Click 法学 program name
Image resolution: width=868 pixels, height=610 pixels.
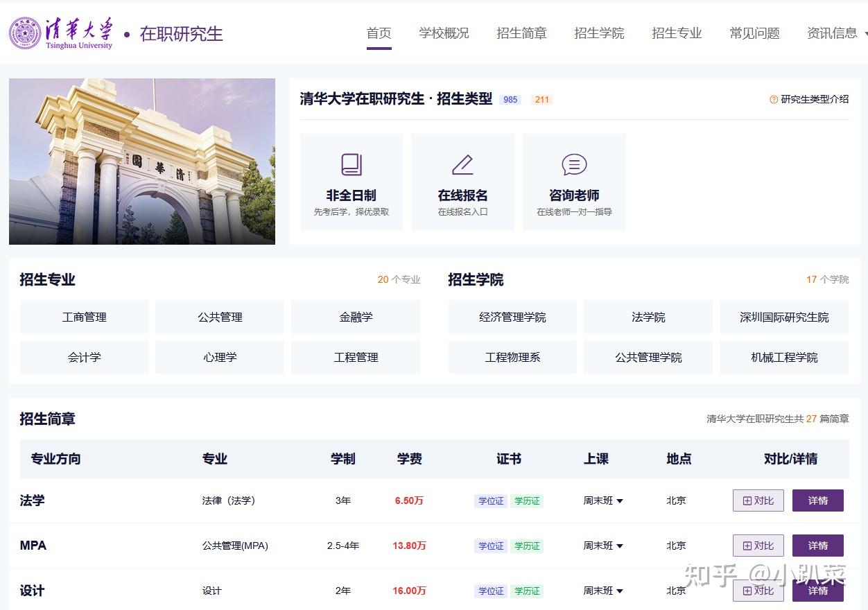pos(32,500)
